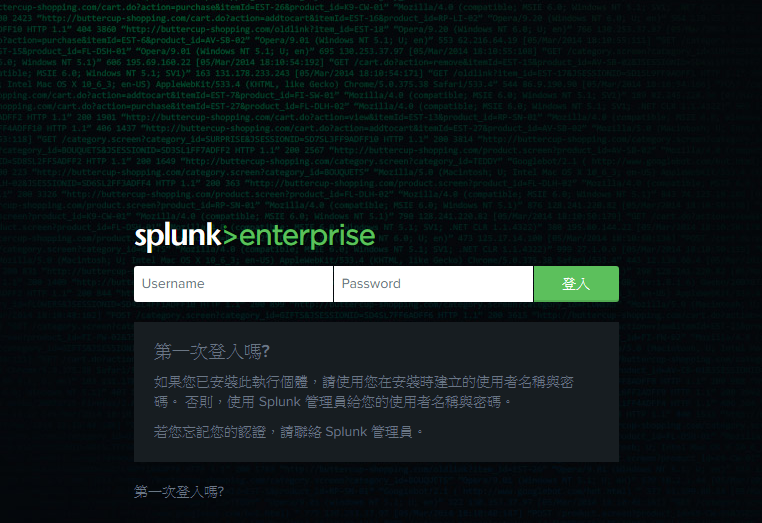Image resolution: width=762 pixels, height=523 pixels.
Task: Click the line starting with 若您忘記您的認證
Action: tap(289, 432)
